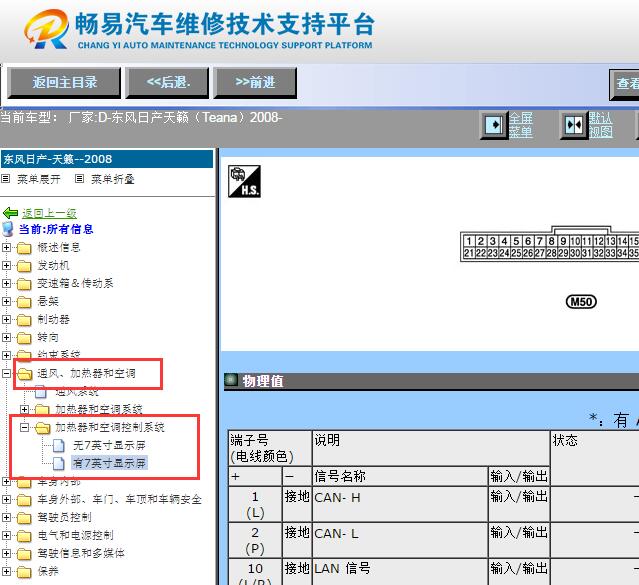The width and height of the screenshot is (639, 585).
Task: Click the 东风日产-天籁--2008 panel header
Action: point(107,159)
